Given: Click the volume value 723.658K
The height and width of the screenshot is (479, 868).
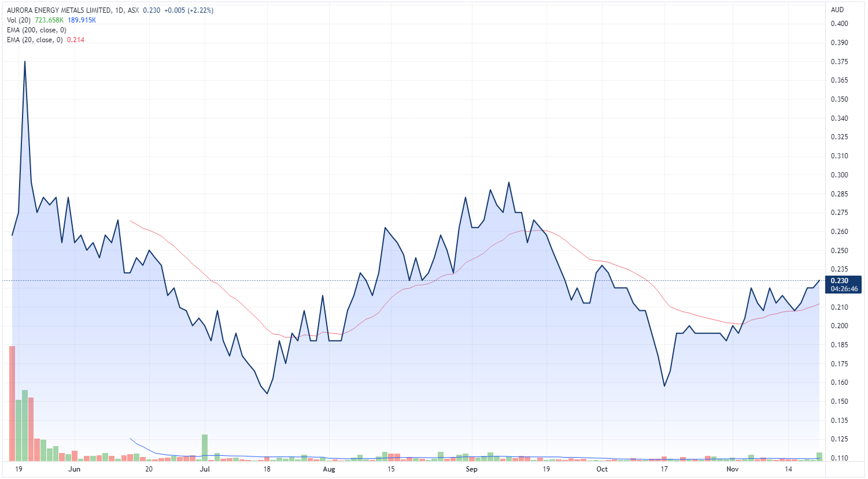Looking at the screenshot, I should coord(49,20).
